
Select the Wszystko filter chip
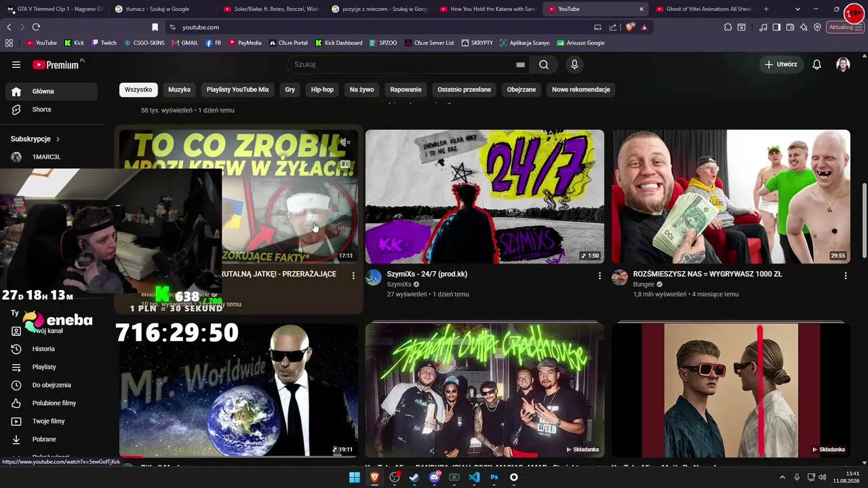138,89
